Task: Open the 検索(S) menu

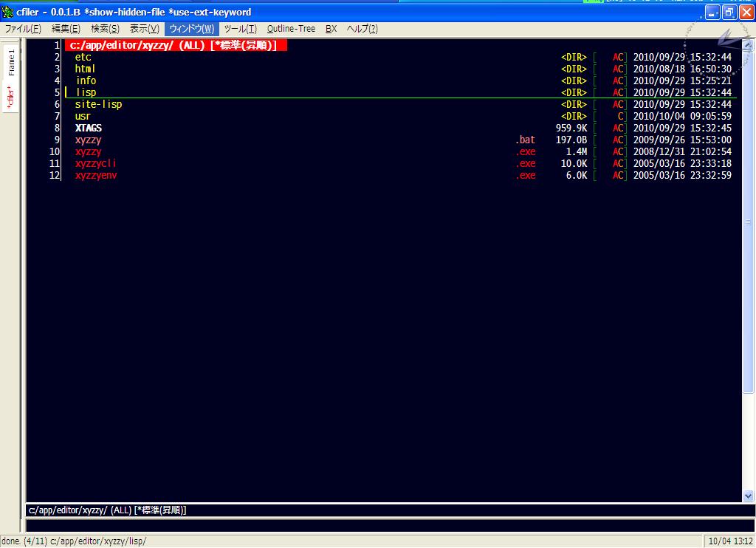Action: [x=105, y=29]
